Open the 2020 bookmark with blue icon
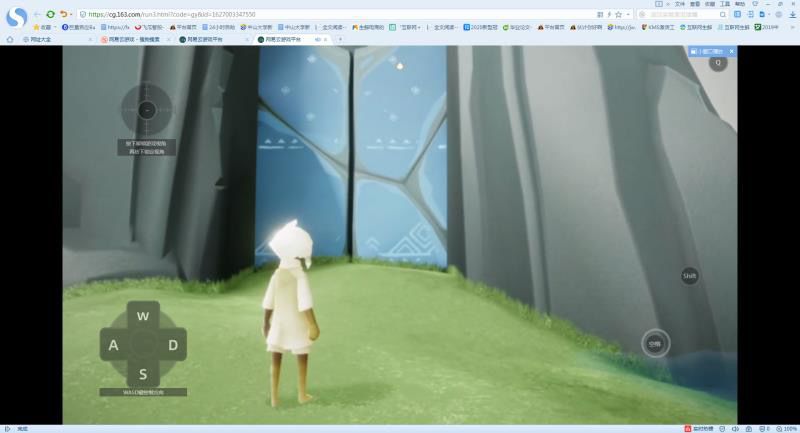Viewport: 800px width, 433px height. (x=480, y=27)
